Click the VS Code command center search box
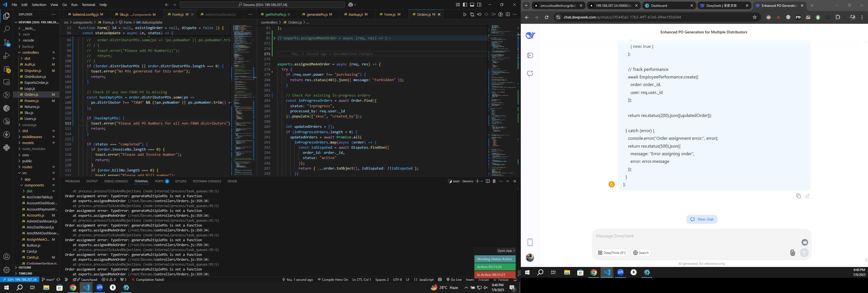868x293 pixels. 262,5
